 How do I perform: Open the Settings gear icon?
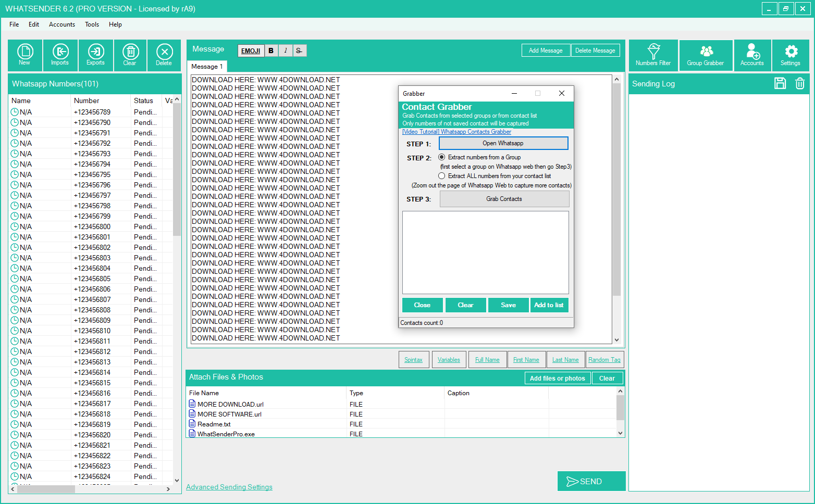(791, 55)
